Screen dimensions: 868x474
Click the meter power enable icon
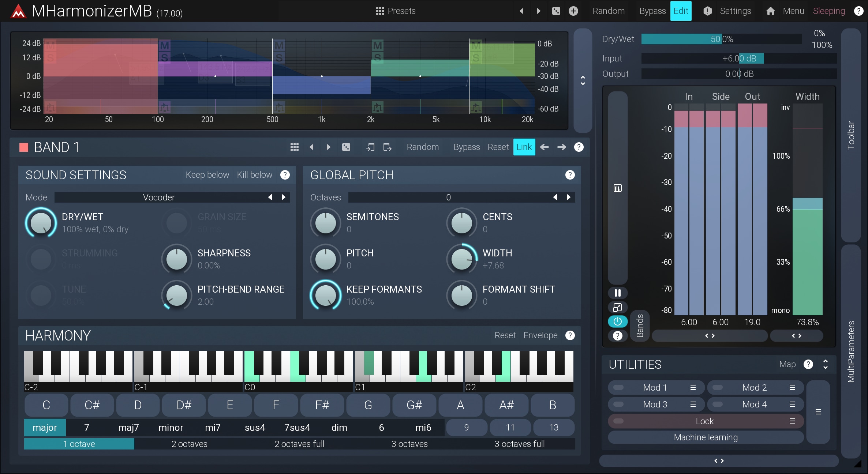[x=617, y=321]
